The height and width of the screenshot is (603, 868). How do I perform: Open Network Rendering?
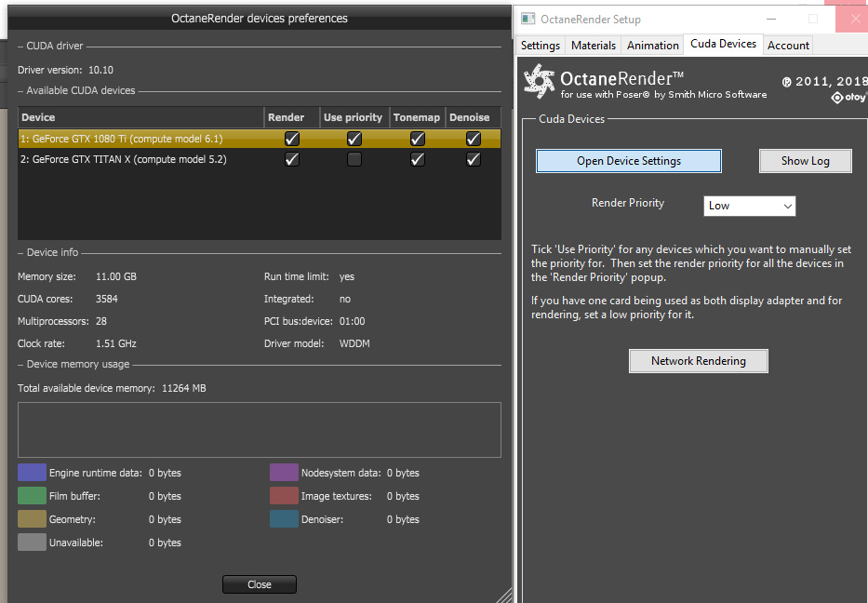(x=699, y=361)
